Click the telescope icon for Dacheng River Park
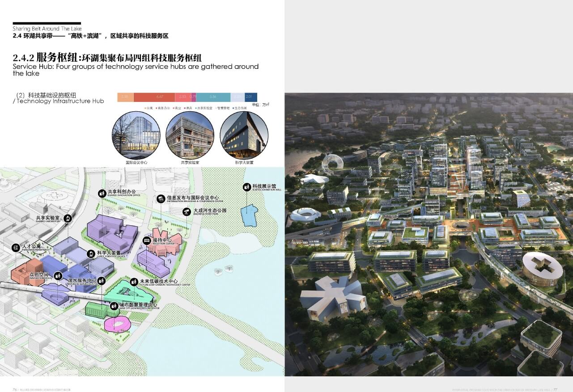The image size is (573, 392). coord(186,211)
